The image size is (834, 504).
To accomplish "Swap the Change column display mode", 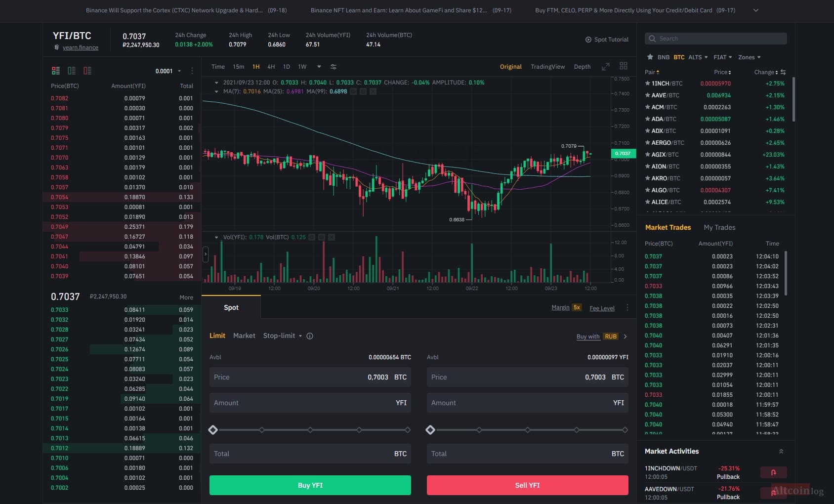I will point(783,72).
